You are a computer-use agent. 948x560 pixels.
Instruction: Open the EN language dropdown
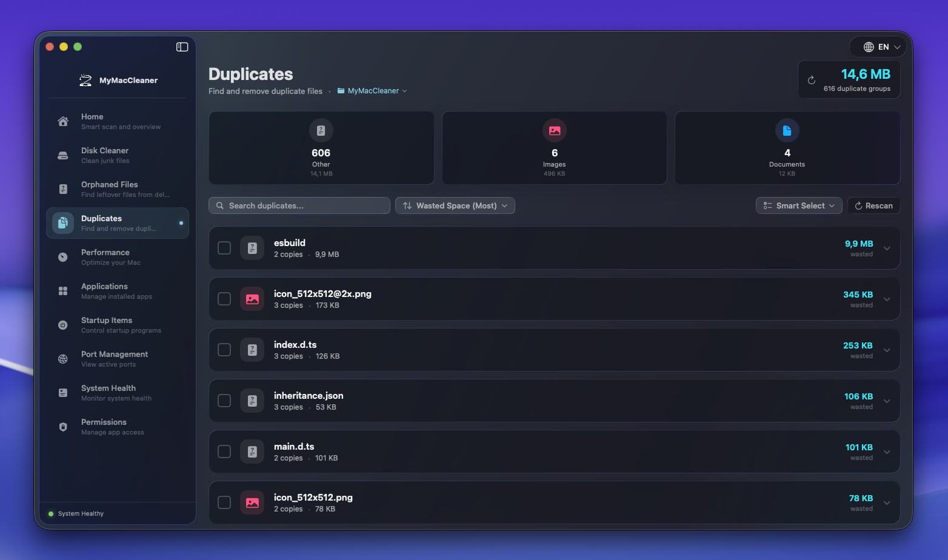click(x=878, y=47)
